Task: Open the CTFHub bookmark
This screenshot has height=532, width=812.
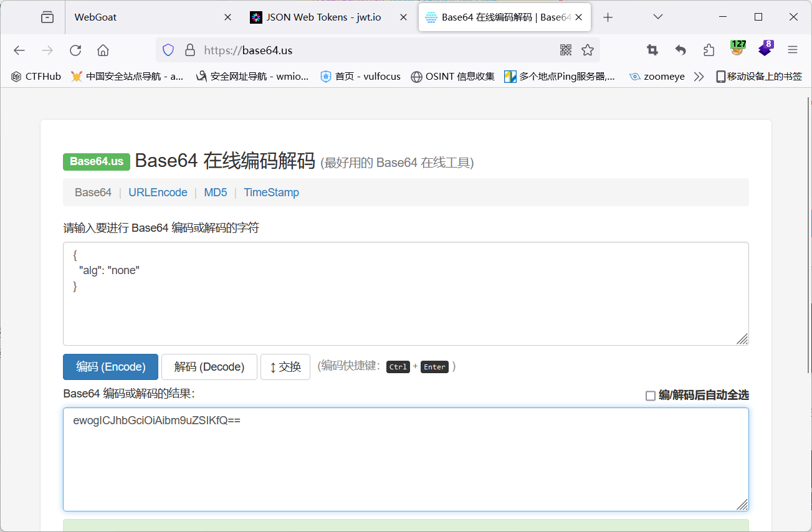Action: (x=36, y=77)
